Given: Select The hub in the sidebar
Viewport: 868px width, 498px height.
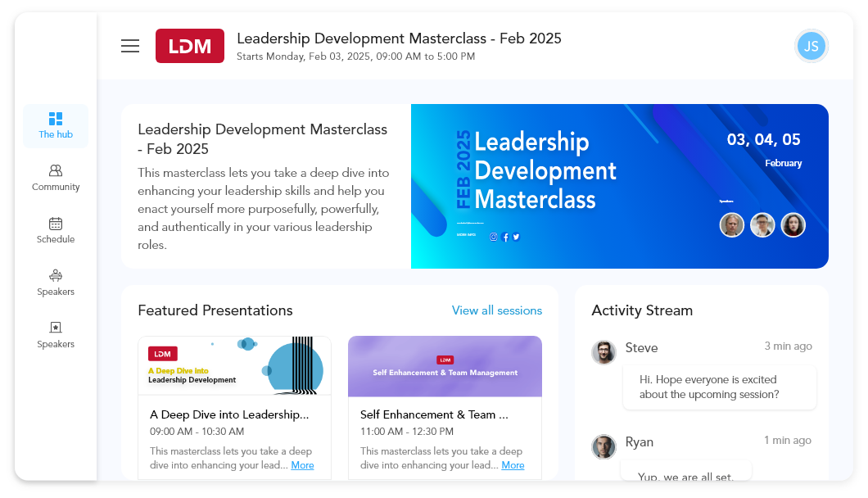Looking at the screenshot, I should pos(56,125).
